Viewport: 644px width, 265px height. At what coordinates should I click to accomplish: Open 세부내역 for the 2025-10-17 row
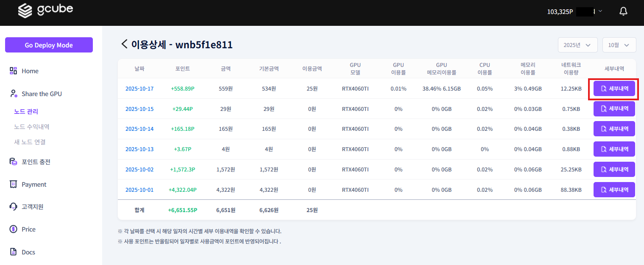[x=614, y=88]
